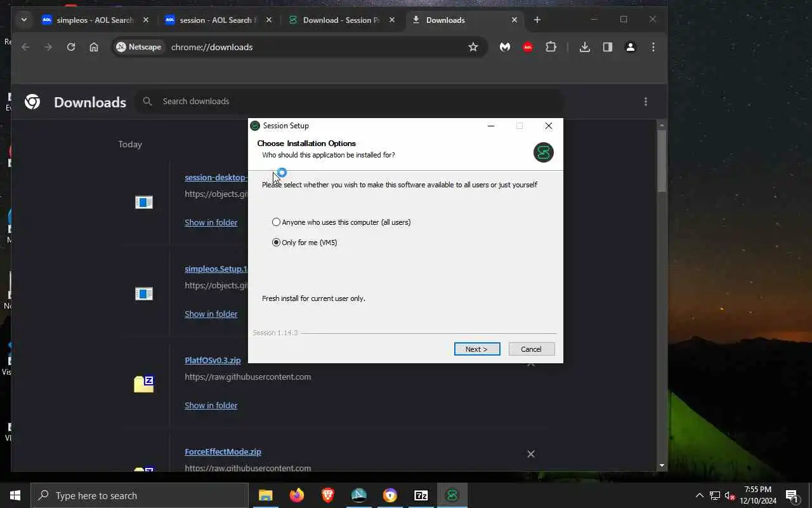
Task: Go back in browser history
Action: (x=25, y=47)
